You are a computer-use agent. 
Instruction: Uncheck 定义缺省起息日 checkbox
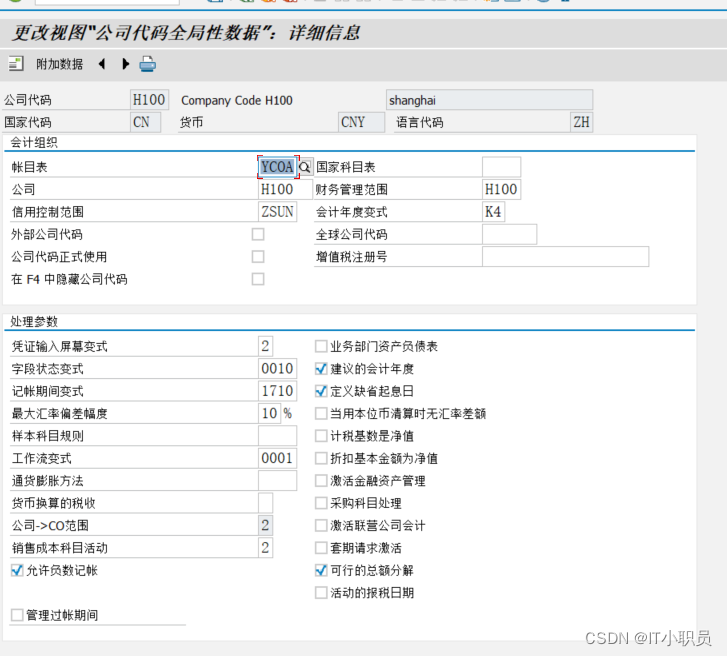pyautogui.click(x=321, y=391)
